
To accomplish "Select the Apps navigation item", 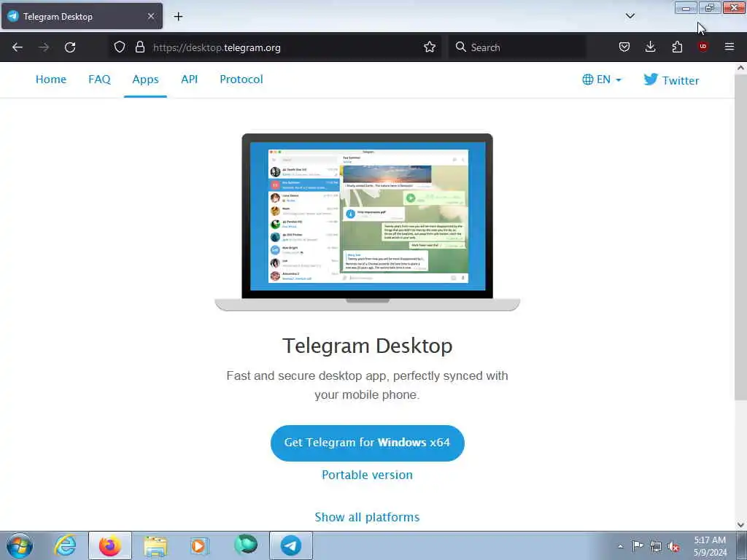I will [x=145, y=79].
